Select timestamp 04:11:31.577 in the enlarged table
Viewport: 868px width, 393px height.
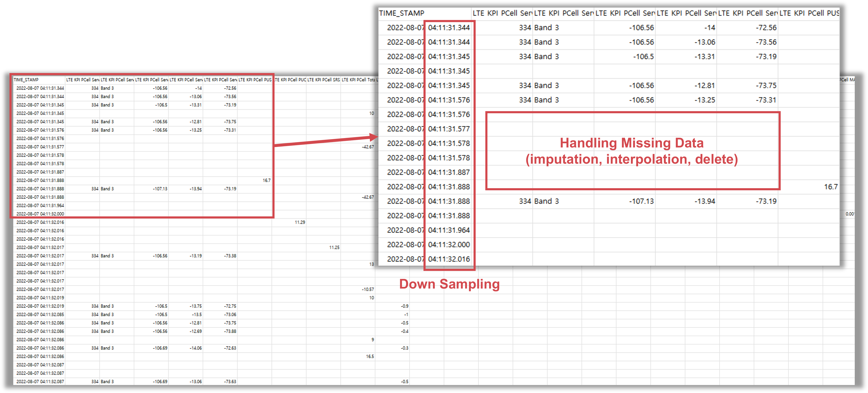(449, 129)
